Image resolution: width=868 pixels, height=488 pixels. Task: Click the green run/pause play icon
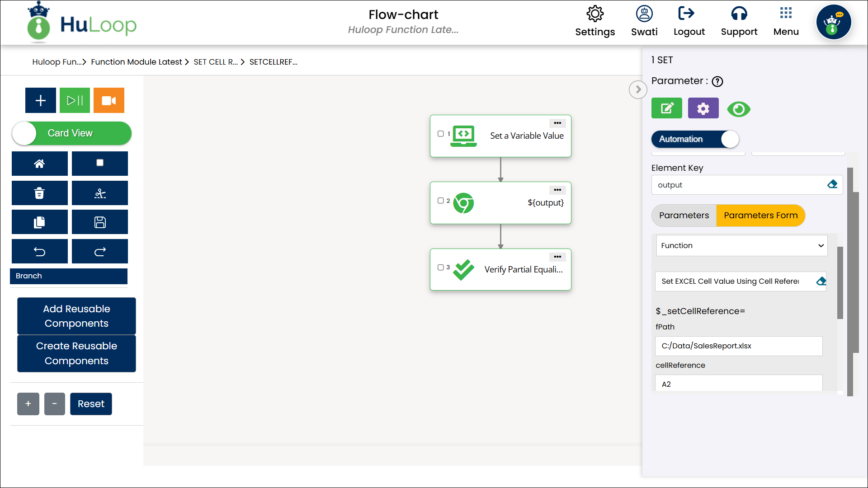tap(75, 100)
